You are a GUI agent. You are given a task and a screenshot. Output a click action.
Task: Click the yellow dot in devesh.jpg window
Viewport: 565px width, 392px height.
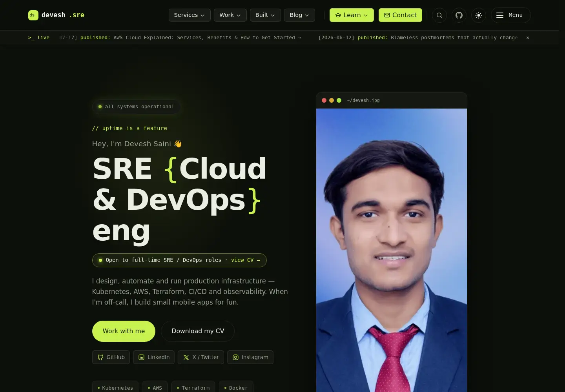pyautogui.click(x=332, y=100)
